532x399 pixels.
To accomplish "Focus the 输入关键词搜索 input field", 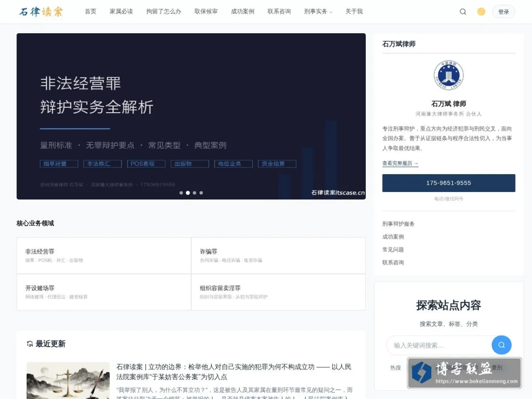I will pos(440,345).
